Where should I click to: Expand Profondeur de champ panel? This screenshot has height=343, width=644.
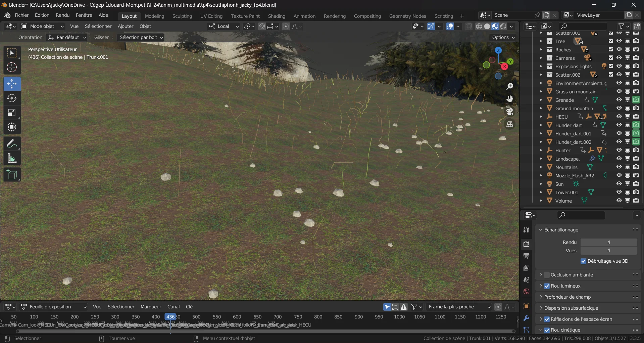pos(541,297)
